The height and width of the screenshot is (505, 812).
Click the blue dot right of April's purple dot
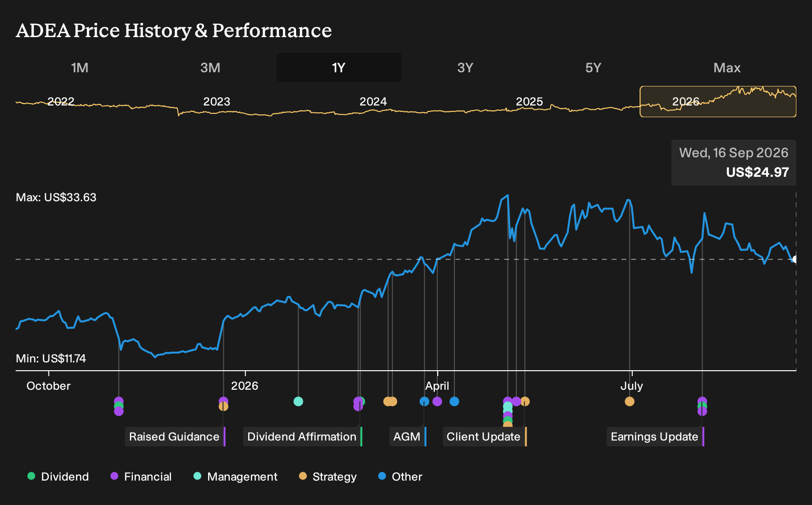pos(454,401)
